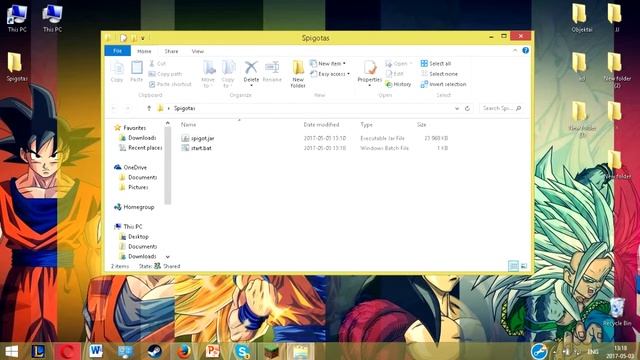
Task: Open the Objektai desktop folder
Action: 582,18
